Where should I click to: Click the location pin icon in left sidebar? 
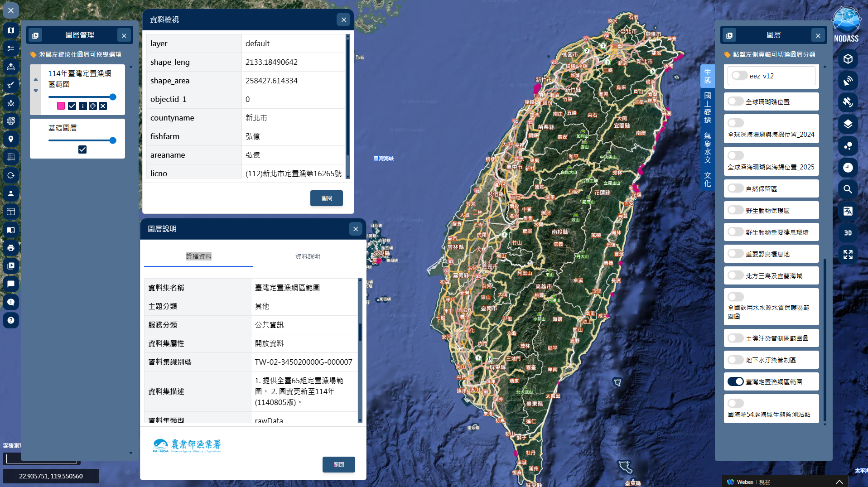tap(11, 139)
